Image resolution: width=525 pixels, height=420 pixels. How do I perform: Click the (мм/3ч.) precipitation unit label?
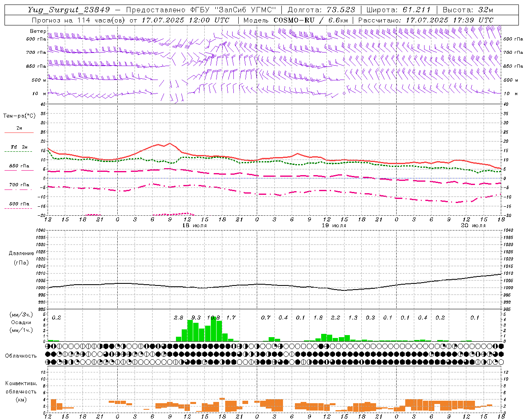click(21, 315)
